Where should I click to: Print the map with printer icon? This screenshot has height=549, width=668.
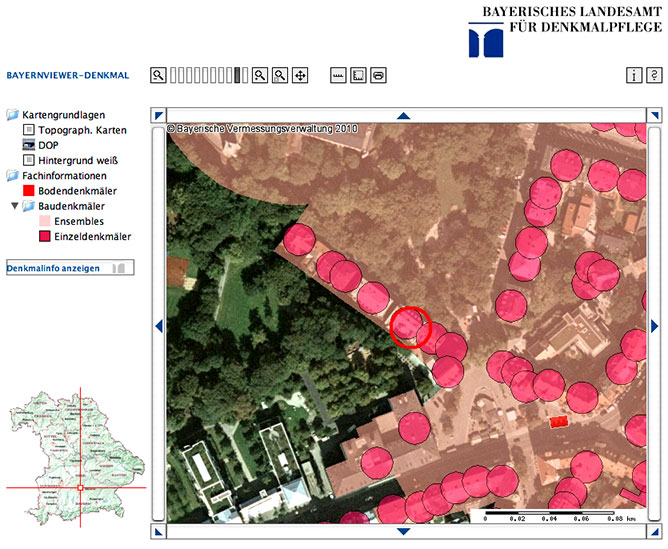click(x=378, y=75)
